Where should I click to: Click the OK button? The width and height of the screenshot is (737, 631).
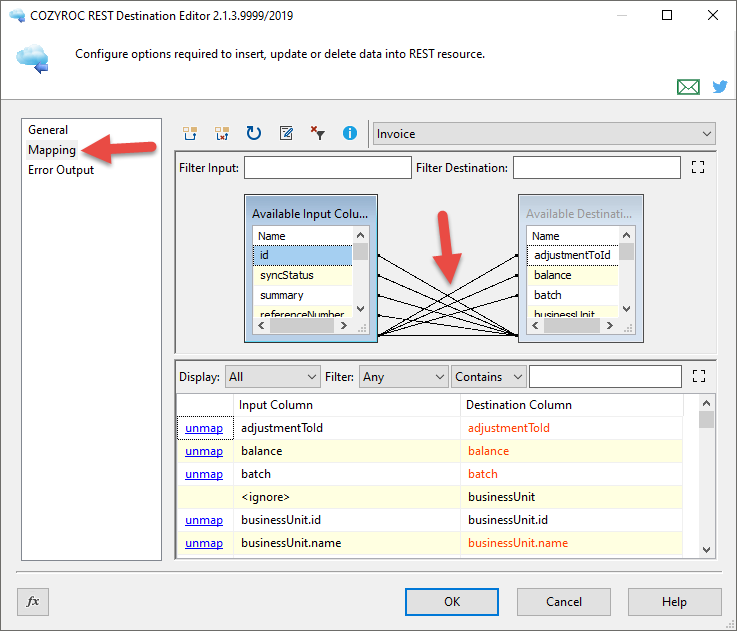452,602
